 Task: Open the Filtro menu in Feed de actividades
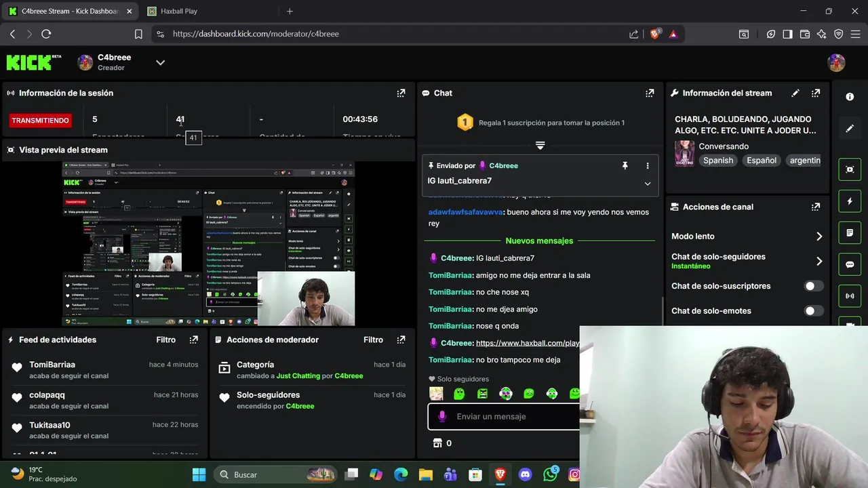click(x=165, y=340)
